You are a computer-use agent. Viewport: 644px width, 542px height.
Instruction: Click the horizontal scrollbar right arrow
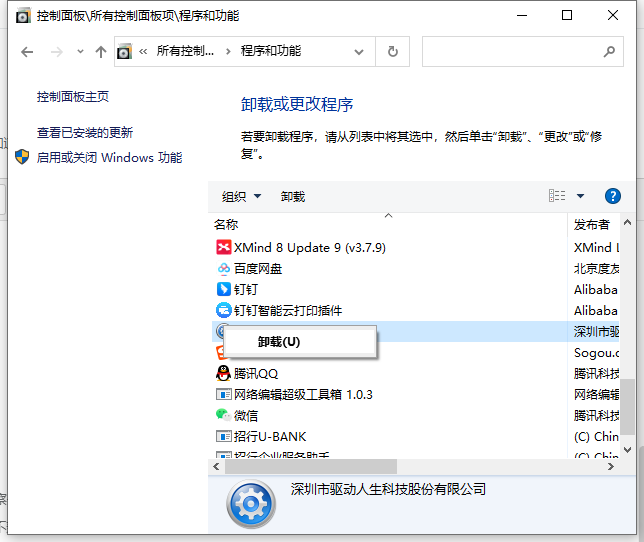(x=611, y=466)
